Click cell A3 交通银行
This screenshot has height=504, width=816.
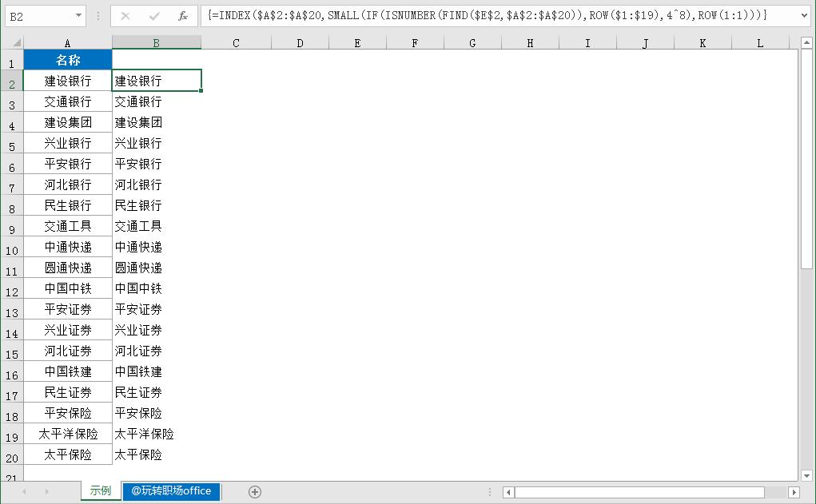coord(68,101)
